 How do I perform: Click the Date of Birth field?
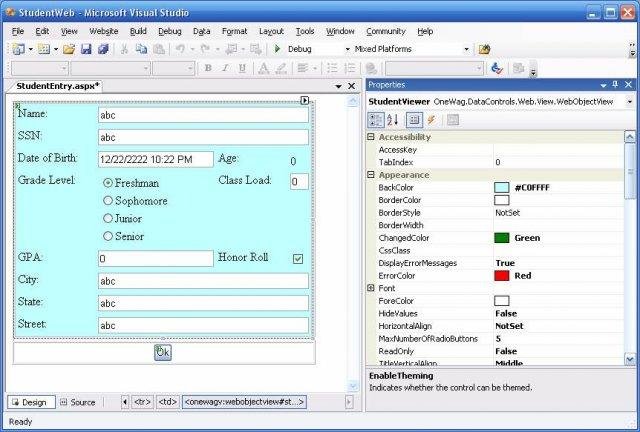tap(156, 159)
